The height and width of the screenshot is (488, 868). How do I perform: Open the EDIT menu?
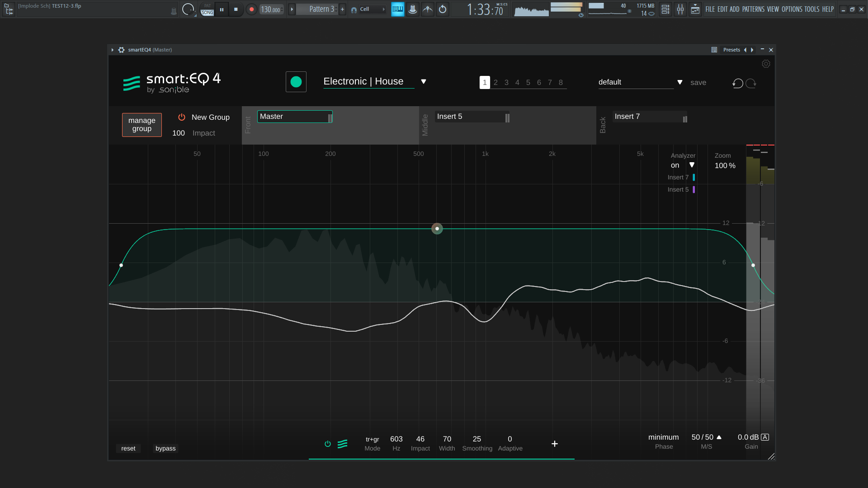pyautogui.click(x=722, y=9)
